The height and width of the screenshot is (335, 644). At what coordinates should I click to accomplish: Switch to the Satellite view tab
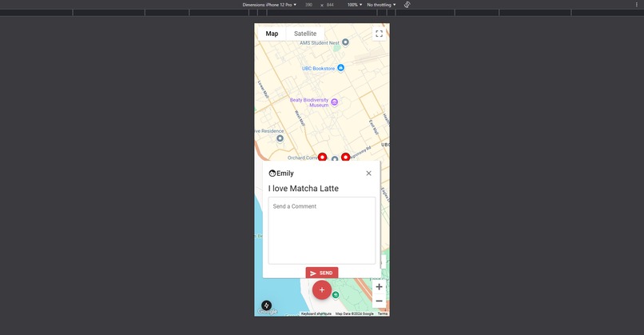click(305, 34)
